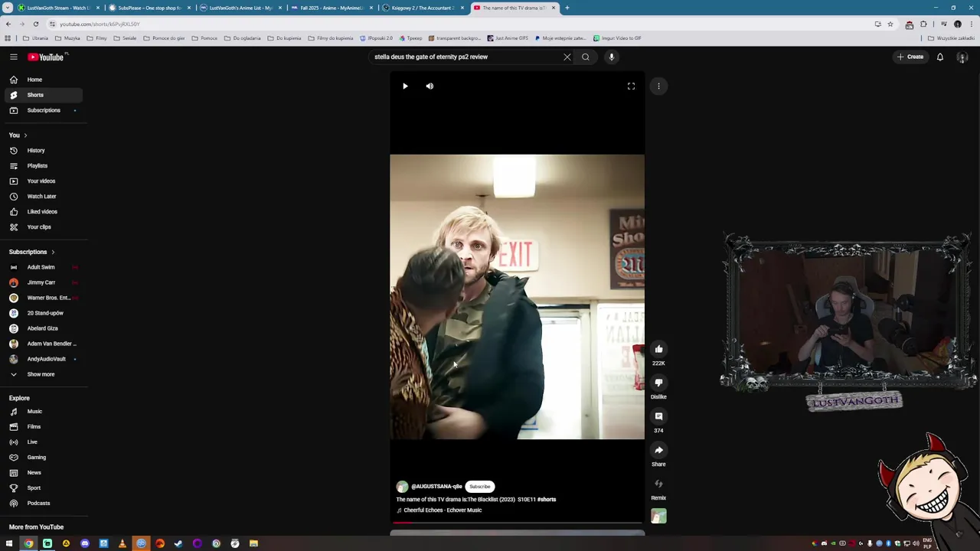Switch to the Fall 2025 Anime MyAnimeList tab
Image resolution: width=980 pixels, height=551 pixels.
click(331, 8)
